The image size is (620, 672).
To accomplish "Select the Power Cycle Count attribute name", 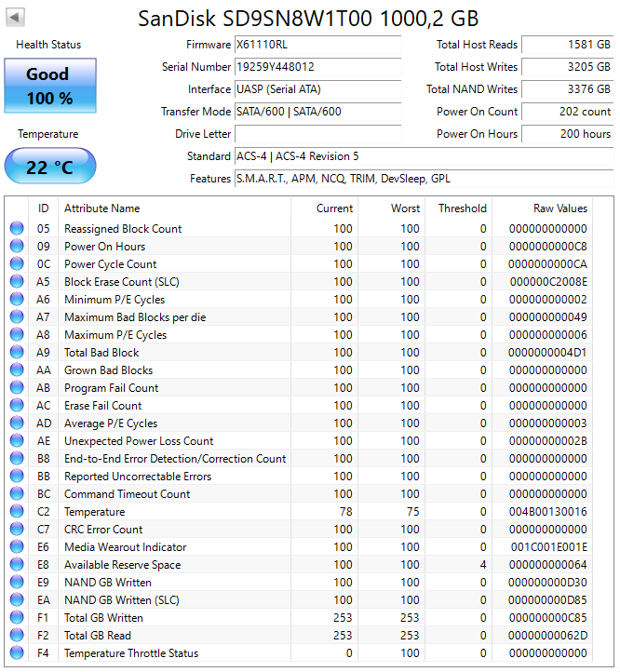I will click(x=110, y=264).
